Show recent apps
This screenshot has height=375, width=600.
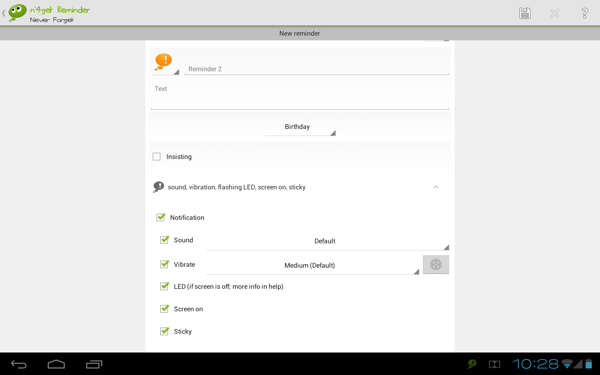pyautogui.click(x=94, y=364)
